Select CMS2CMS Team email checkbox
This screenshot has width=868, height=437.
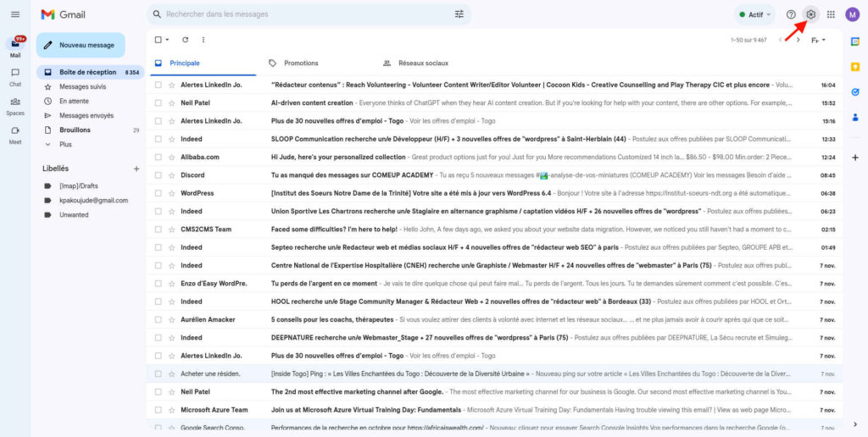[159, 229]
